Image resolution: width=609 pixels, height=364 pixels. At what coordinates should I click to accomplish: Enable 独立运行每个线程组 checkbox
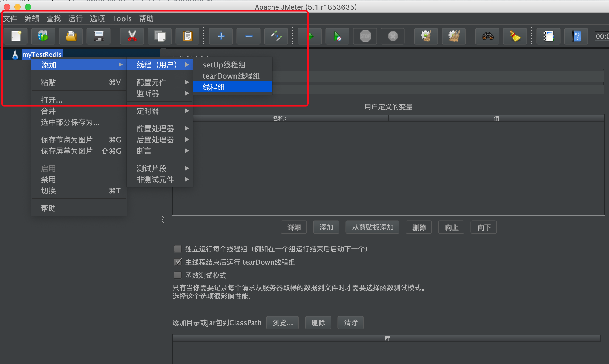pos(178,249)
